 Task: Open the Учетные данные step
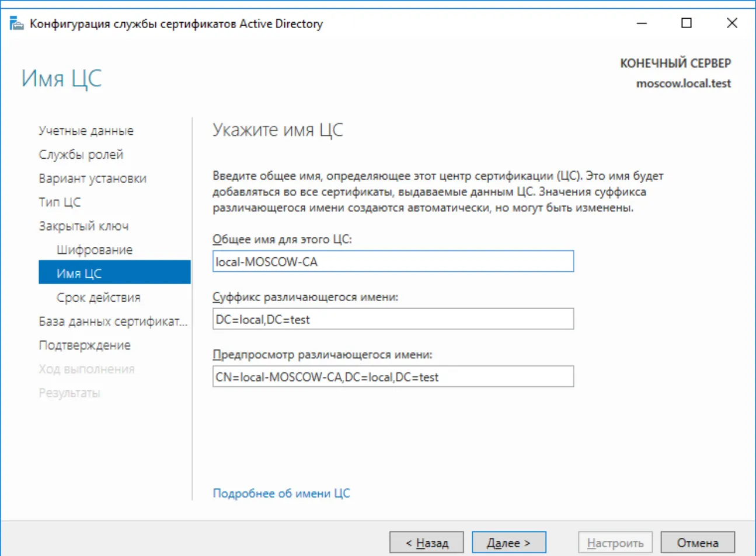(x=86, y=131)
